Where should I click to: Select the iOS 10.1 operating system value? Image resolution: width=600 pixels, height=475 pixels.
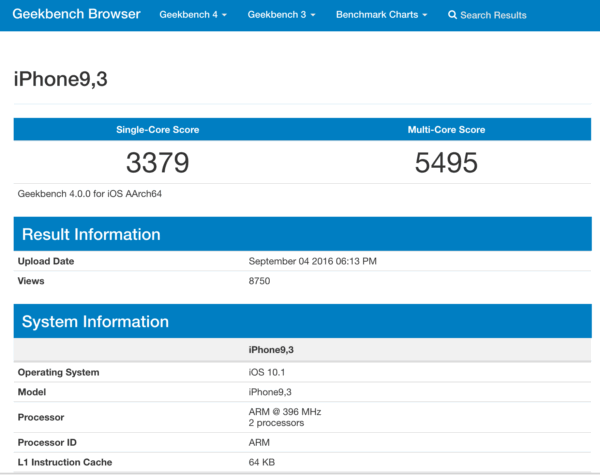coord(269,372)
